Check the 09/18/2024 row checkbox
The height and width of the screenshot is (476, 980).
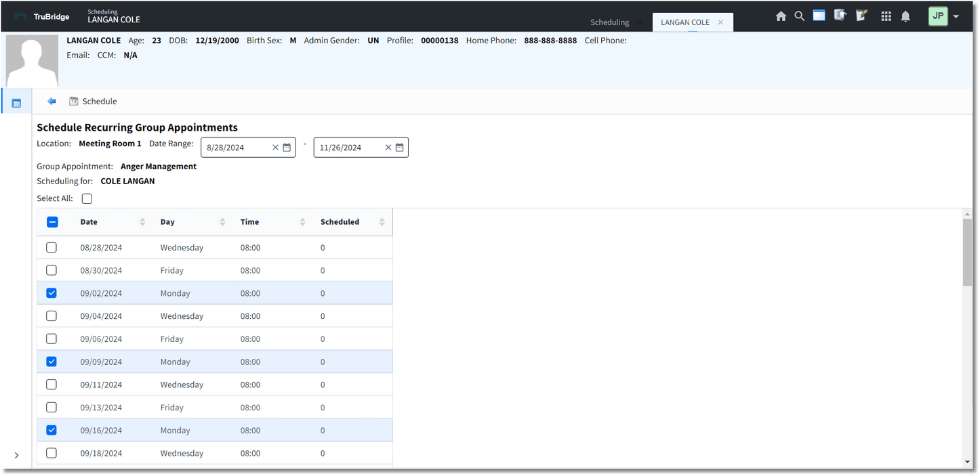pos(52,453)
